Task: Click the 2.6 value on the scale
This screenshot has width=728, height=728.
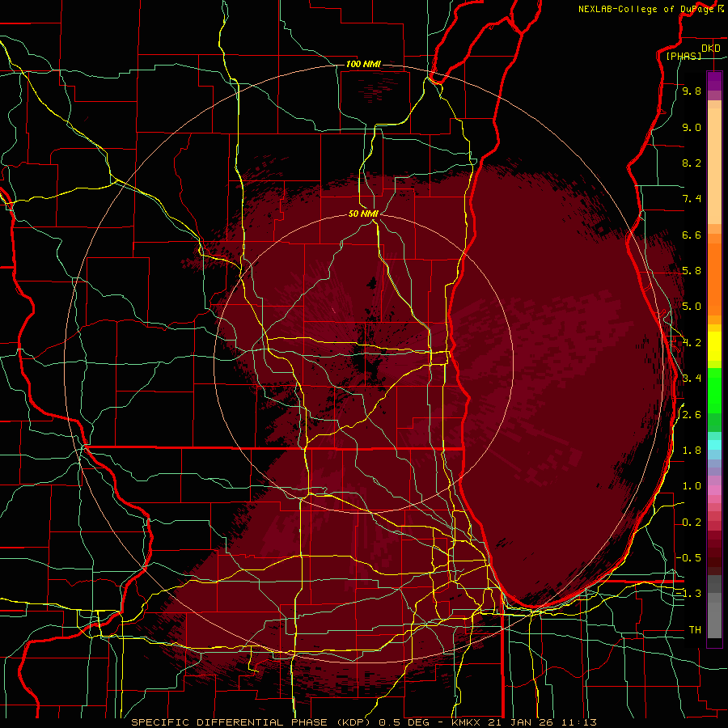Action: pos(692,415)
